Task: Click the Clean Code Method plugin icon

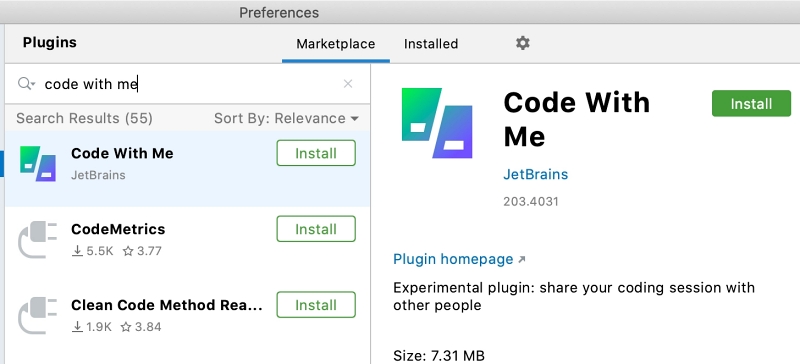Action: point(38,315)
